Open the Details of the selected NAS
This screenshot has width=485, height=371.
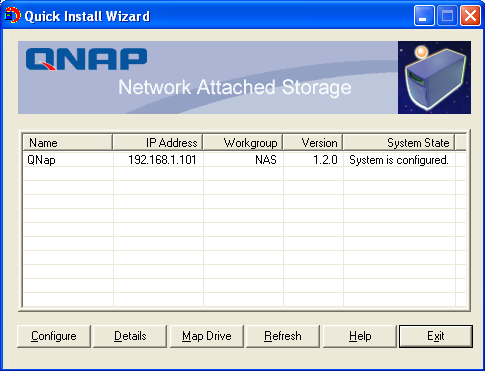130,336
